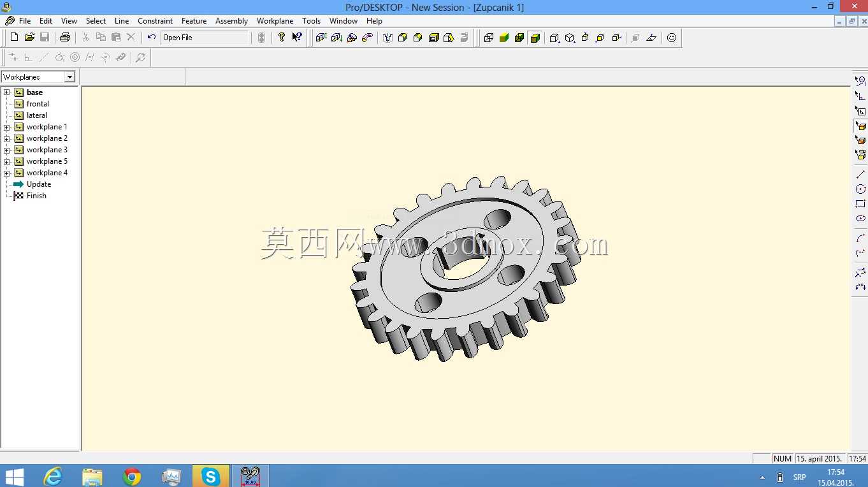Viewport: 868px width, 487px height.
Task: Expand the workplane 1 tree node
Action: click(7, 127)
